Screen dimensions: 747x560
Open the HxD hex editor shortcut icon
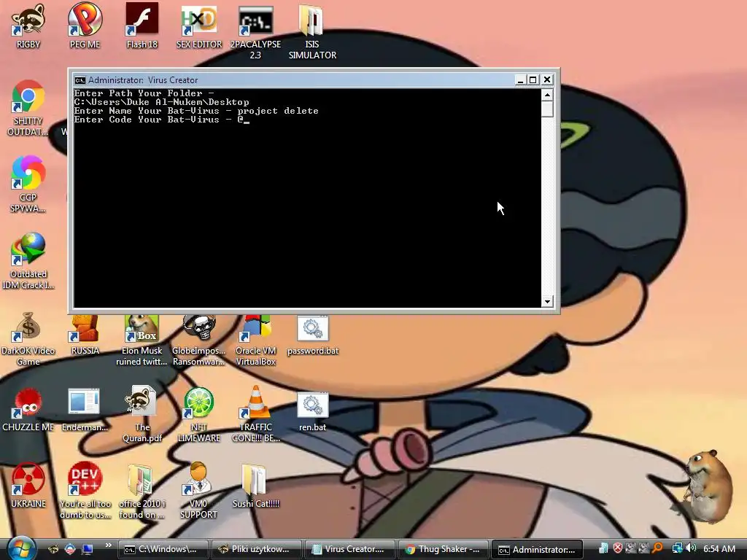tap(199, 21)
